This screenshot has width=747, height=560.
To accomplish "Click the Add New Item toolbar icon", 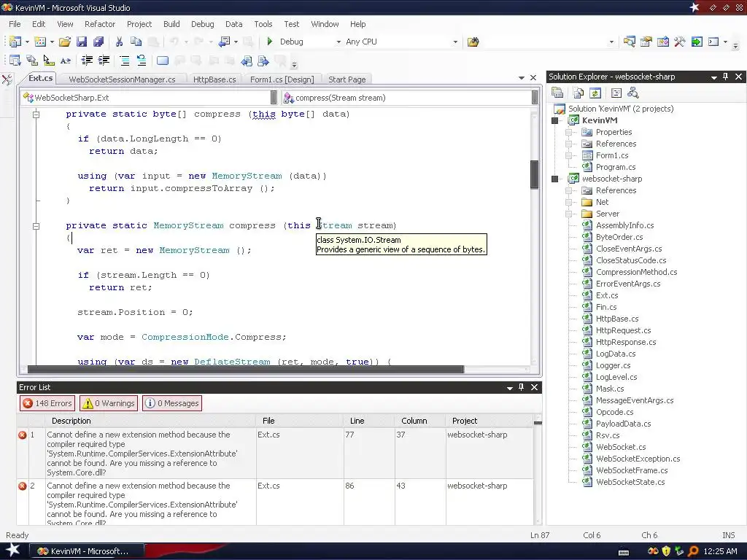I will [40, 42].
